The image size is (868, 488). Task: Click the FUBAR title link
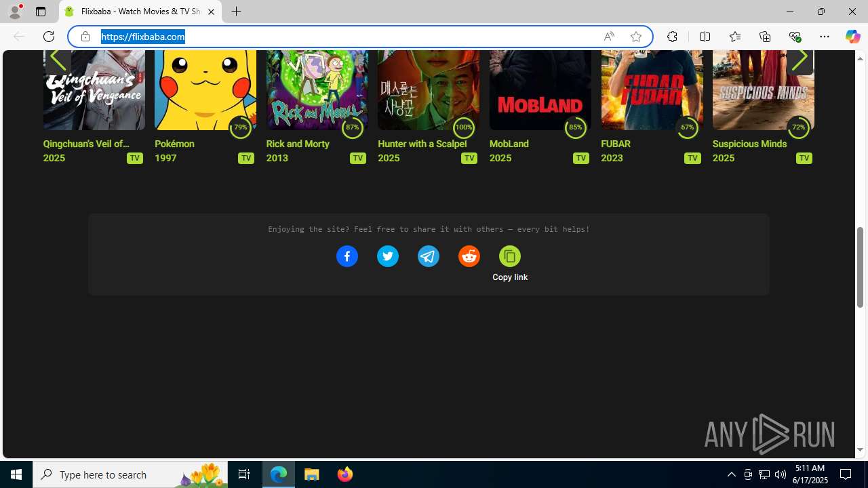click(x=616, y=144)
